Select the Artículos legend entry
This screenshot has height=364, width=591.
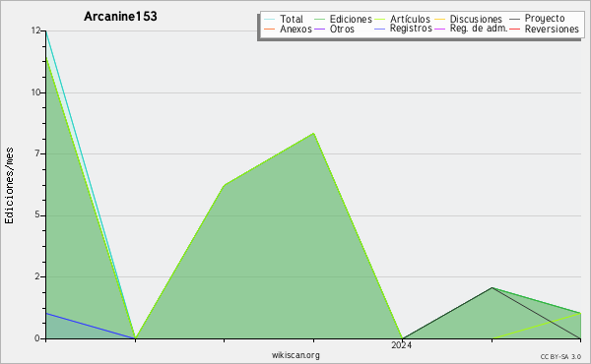[x=402, y=19]
